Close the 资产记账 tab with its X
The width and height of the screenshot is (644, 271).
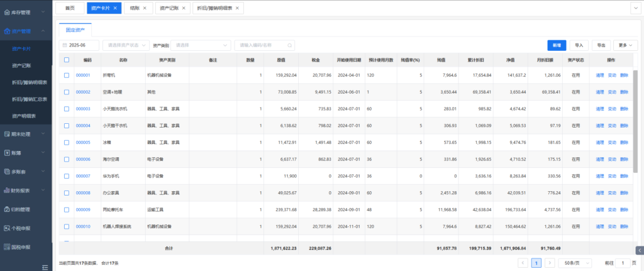(183, 8)
